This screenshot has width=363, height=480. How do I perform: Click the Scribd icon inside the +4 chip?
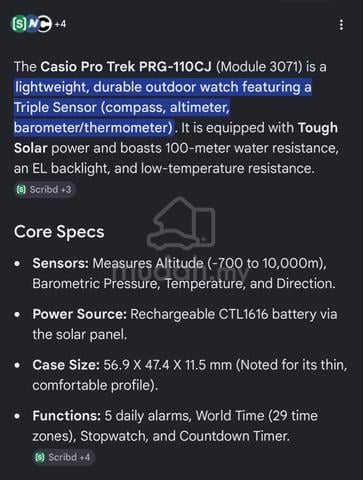40,457
